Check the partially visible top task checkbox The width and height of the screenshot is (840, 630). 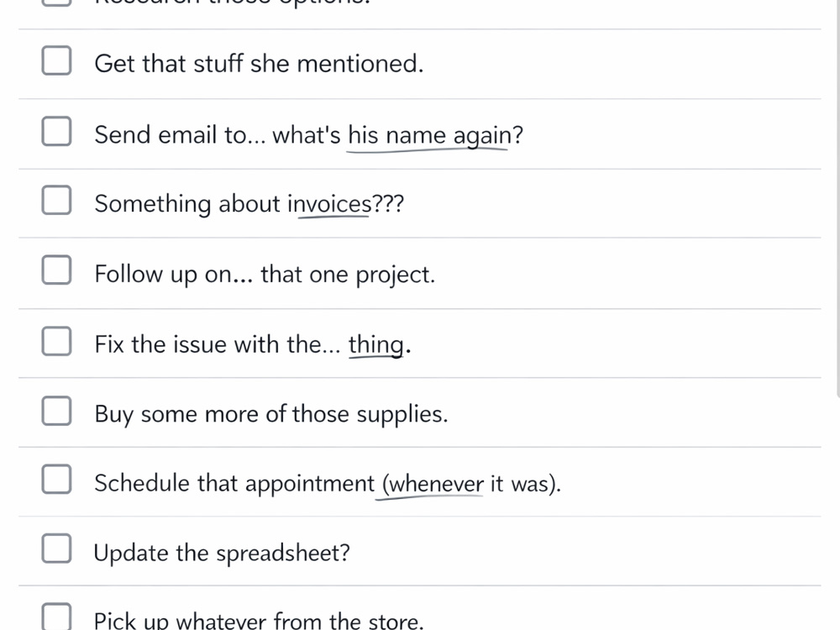pos(57,3)
